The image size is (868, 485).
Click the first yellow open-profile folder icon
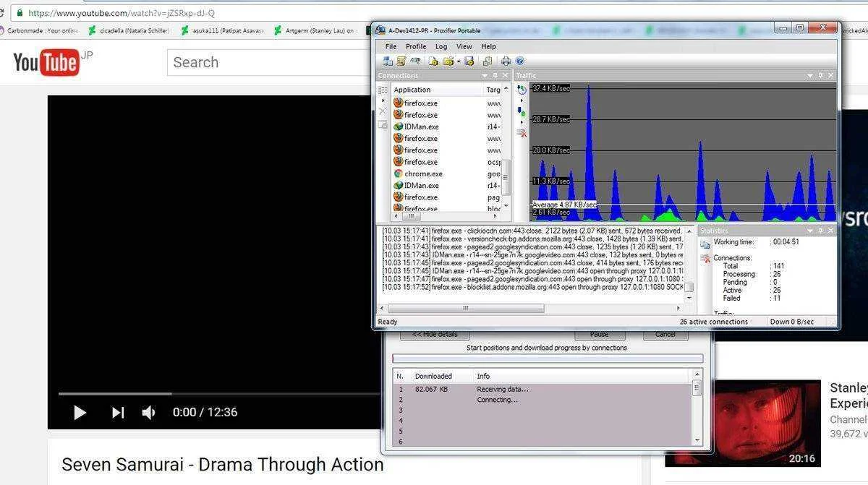[x=433, y=61]
